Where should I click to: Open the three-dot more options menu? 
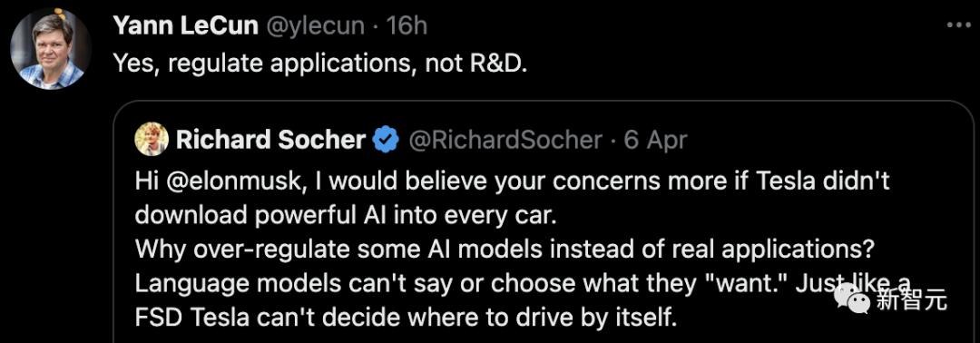[x=959, y=25]
